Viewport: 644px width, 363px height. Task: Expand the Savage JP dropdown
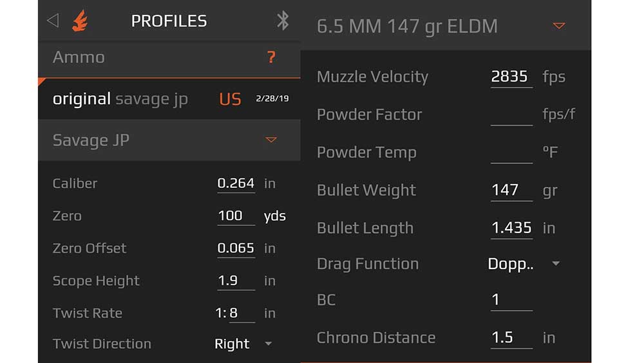pyautogui.click(x=270, y=140)
